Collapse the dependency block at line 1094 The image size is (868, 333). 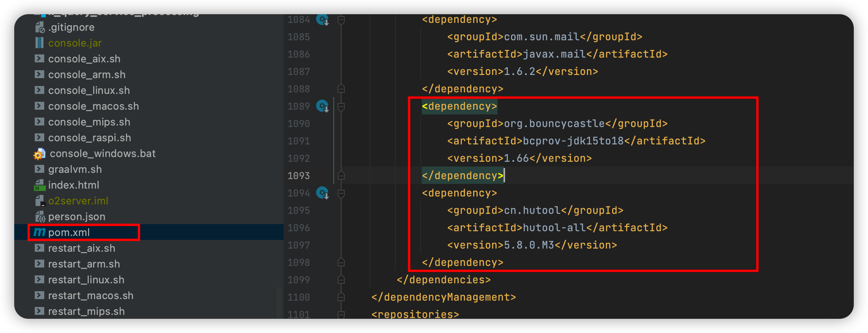[342, 193]
